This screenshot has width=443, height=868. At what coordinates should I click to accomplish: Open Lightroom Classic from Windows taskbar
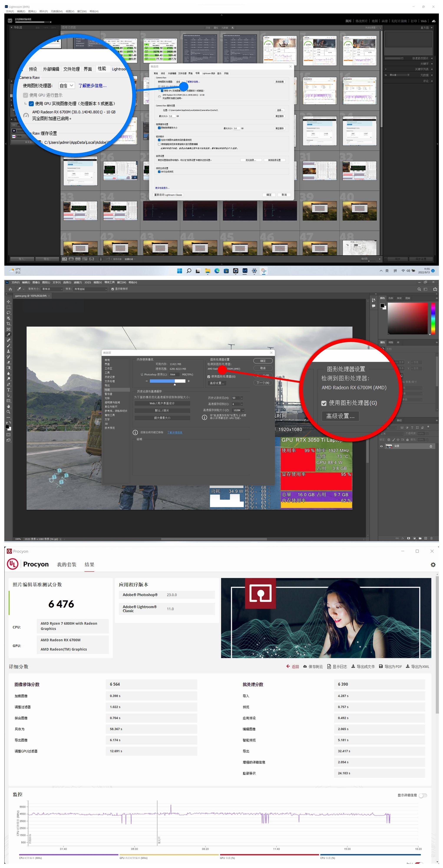[x=245, y=271]
